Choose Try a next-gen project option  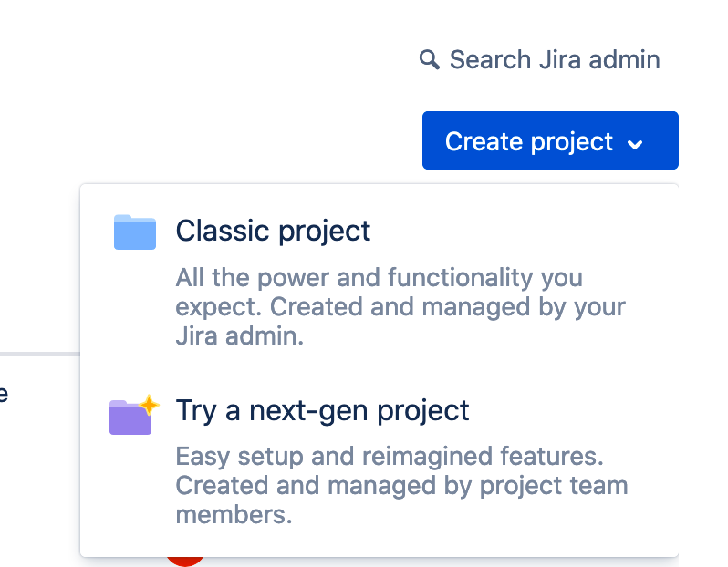(x=379, y=460)
